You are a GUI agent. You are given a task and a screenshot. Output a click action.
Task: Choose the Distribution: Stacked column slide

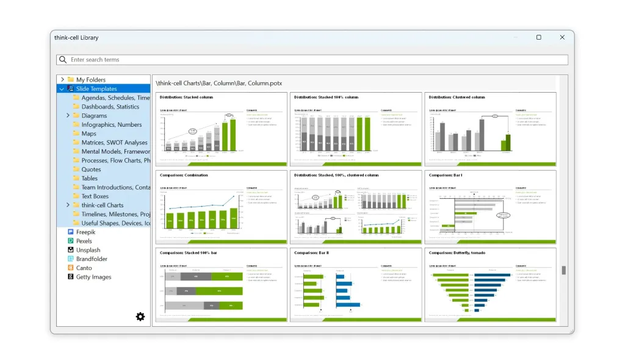tap(221, 129)
